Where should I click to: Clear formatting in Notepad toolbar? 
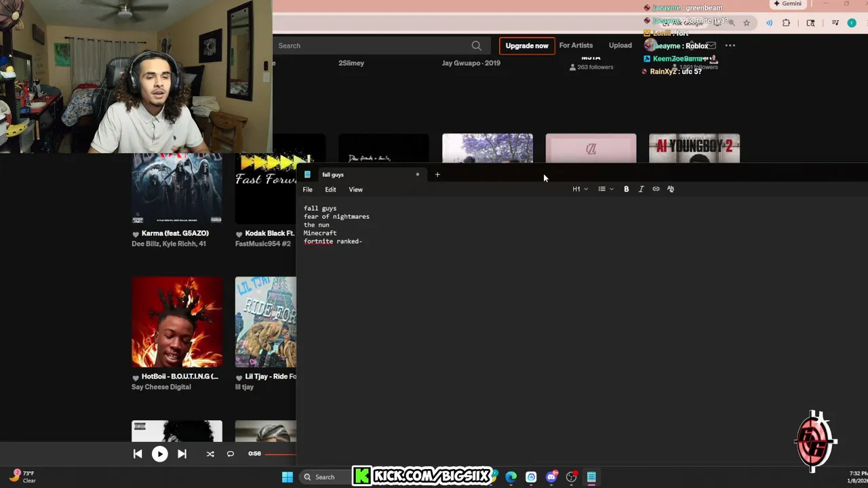click(x=671, y=189)
